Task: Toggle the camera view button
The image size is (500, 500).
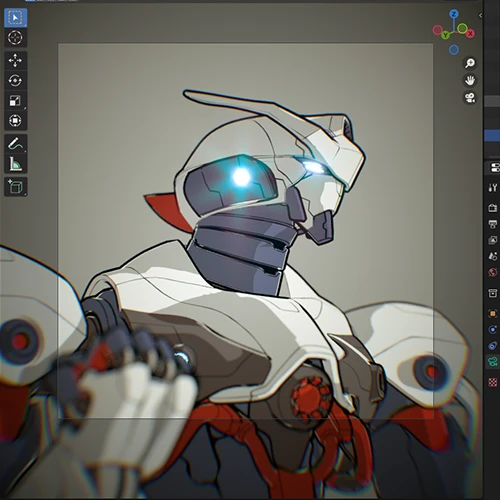Action: (x=470, y=98)
